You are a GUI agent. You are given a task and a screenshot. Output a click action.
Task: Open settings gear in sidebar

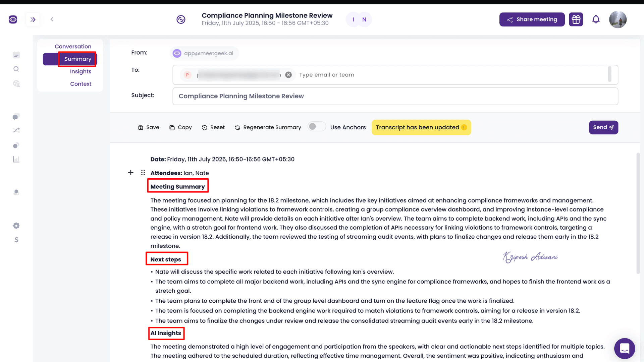(x=16, y=226)
